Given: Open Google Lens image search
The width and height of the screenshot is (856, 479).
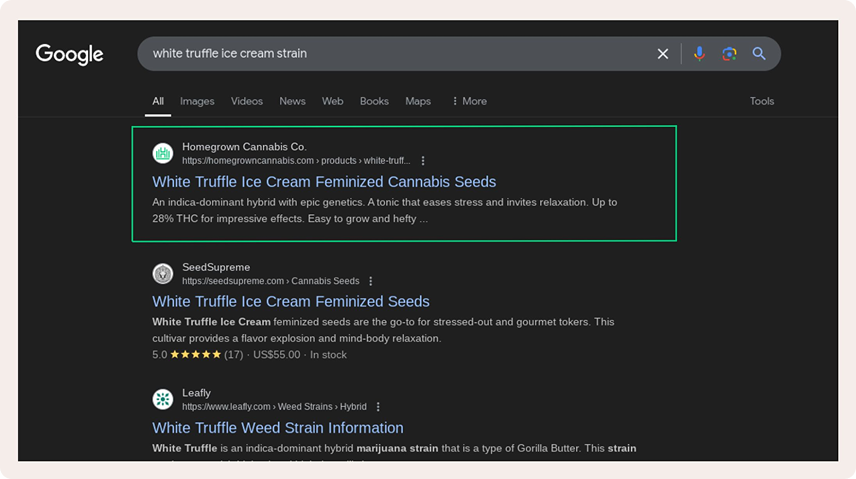Looking at the screenshot, I should click(729, 54).
